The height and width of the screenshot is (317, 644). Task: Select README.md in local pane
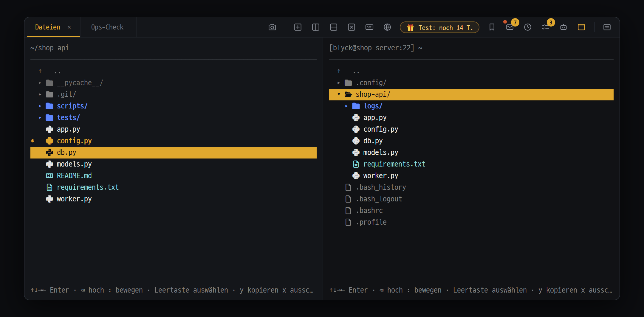click(x=174, y=176)
